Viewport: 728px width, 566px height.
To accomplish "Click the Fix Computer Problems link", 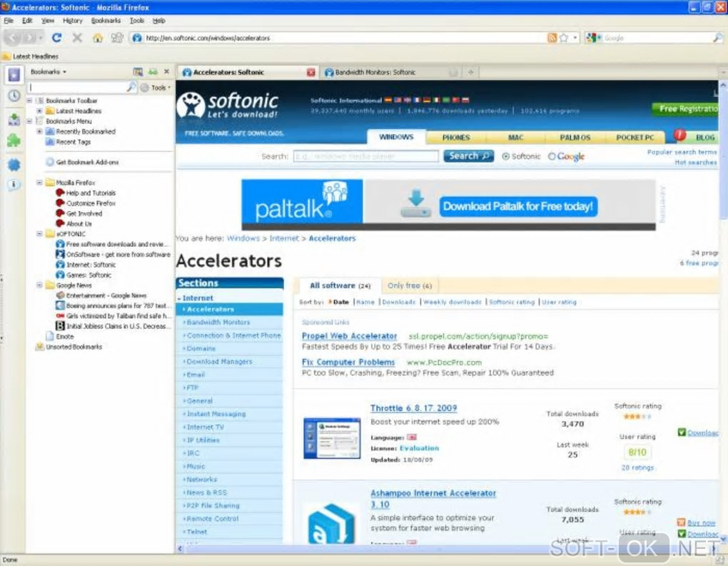I will [348, 362].
